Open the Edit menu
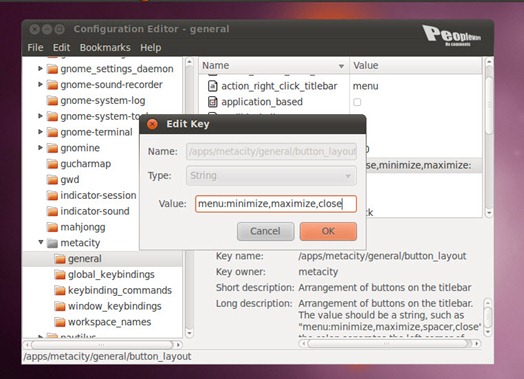This screenshot has width=524, height=379. (61, 47)
